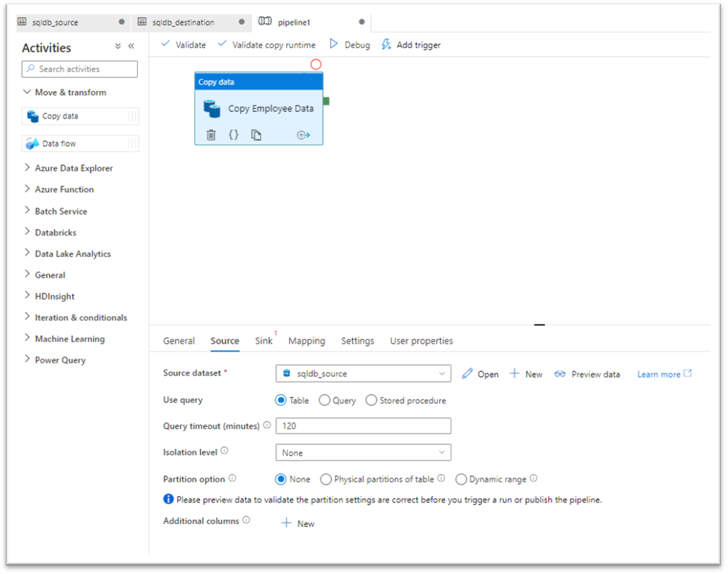
Task: Delete the Copy Employee Data activity
Action: click(x=210, y=134)
